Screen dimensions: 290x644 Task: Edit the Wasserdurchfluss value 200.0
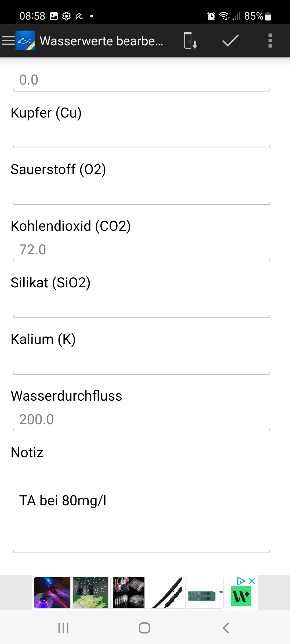pos(141,420)
